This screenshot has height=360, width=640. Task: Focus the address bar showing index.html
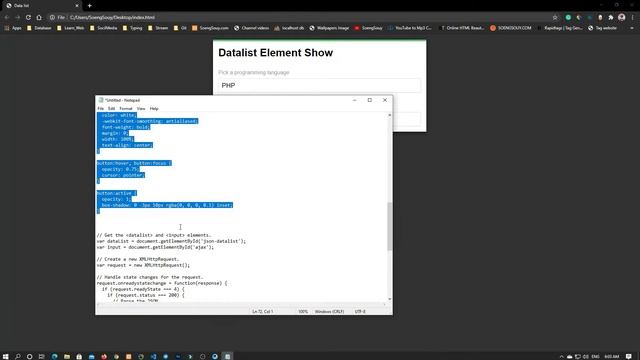pyautogui.click(x=302, y=18)
